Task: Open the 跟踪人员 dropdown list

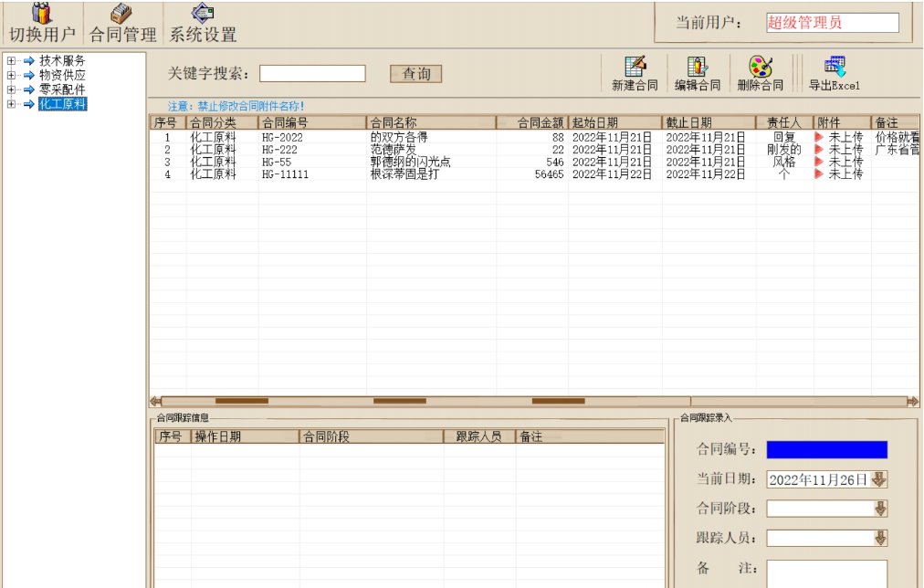Action: click(880, 538)
